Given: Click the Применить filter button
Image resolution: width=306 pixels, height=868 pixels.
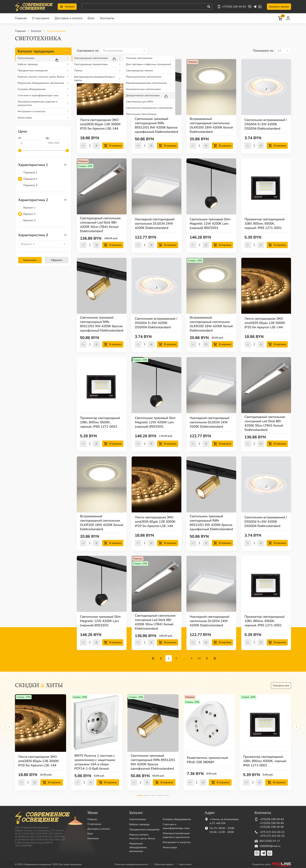Looking at the screenshot, I should point(30,260).
